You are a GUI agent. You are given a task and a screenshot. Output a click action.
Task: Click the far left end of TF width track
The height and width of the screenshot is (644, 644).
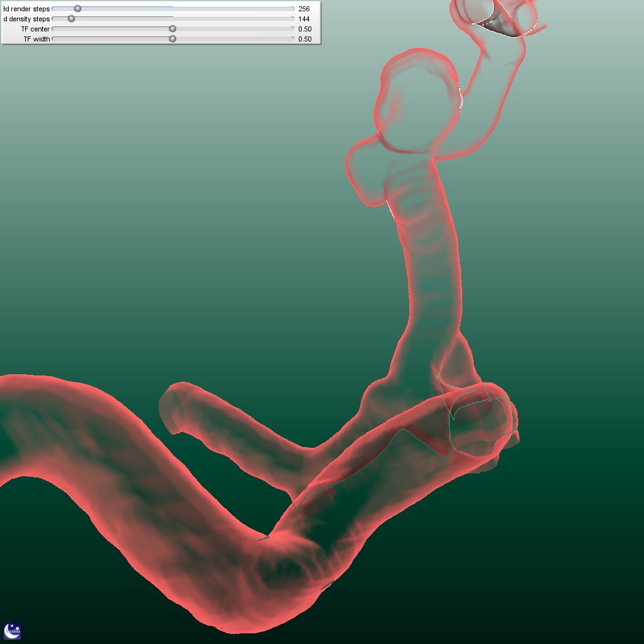coord(53,39)
